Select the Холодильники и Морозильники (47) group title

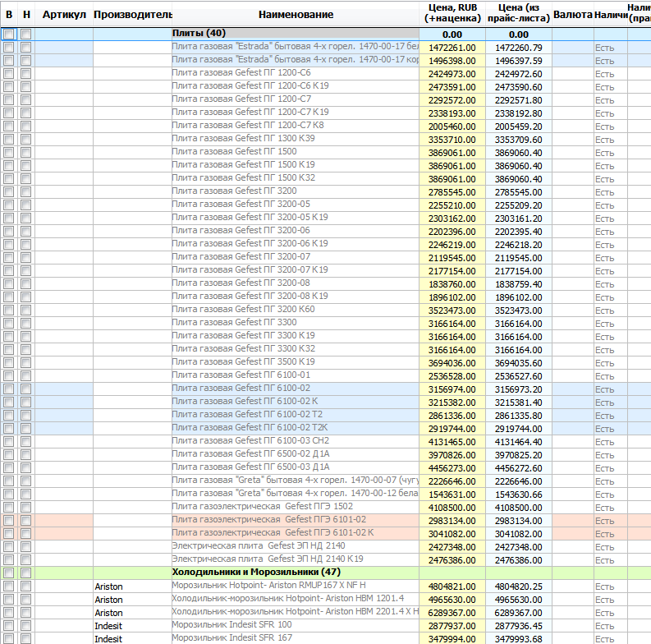tap(256, 572)
